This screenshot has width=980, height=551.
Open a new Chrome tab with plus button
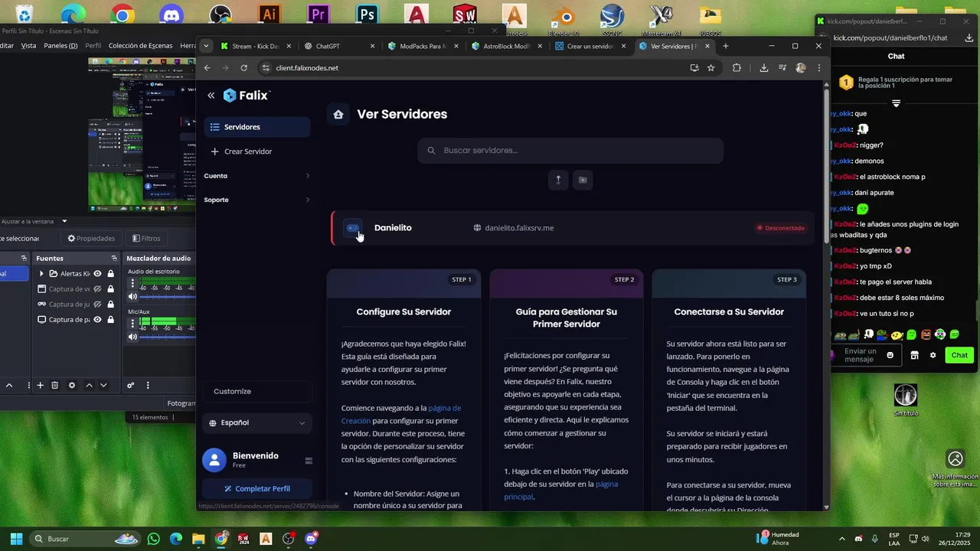coord(726,46)
